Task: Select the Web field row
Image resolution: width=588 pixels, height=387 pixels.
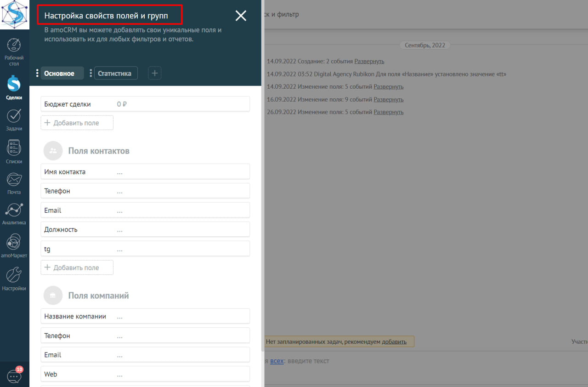Action: pyautogui.click(x=145, y=374)
